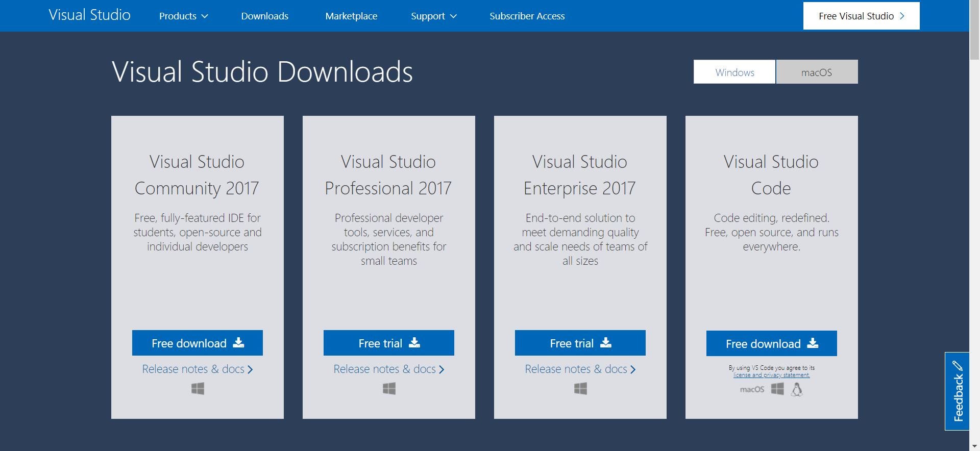The height and width of the screenshot is (451, 980).
Task: Click the Visual Studio logo text in header
Action: (89, 15)
